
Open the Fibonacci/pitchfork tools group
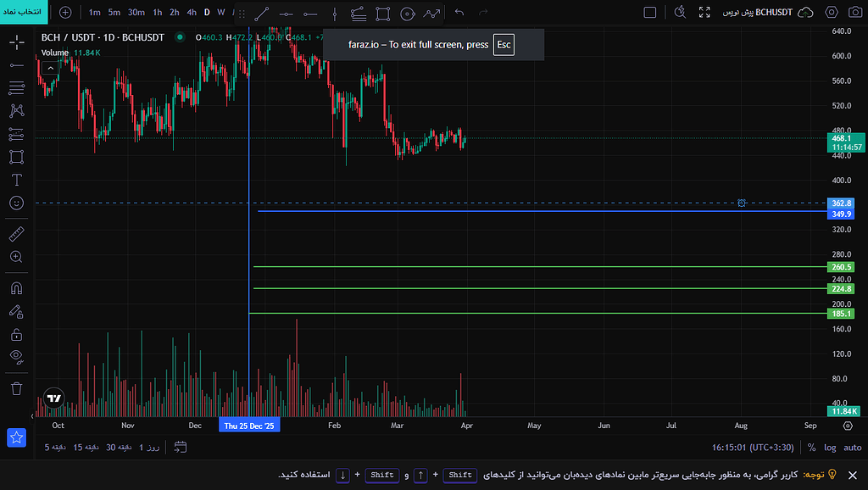[17, 87]
